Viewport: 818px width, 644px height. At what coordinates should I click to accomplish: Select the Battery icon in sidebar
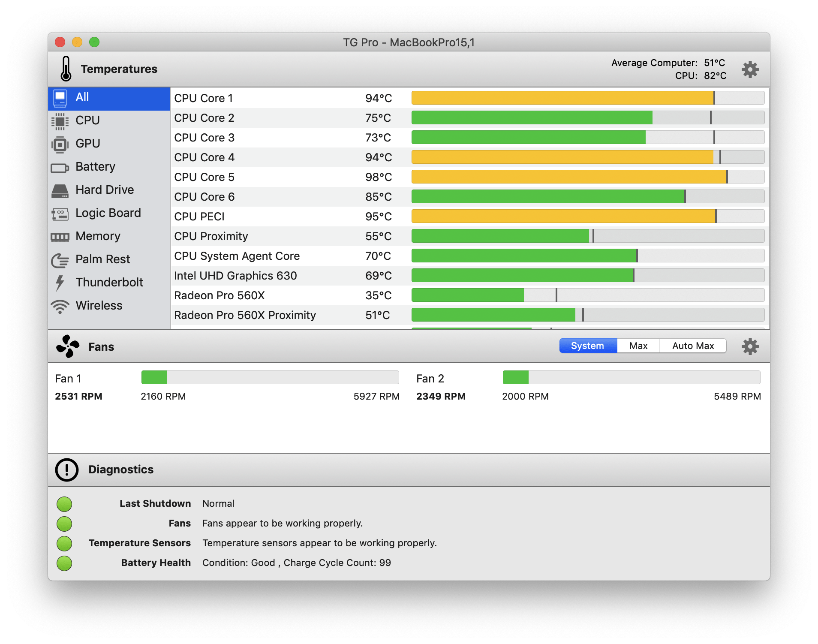(x=60, y=167)
